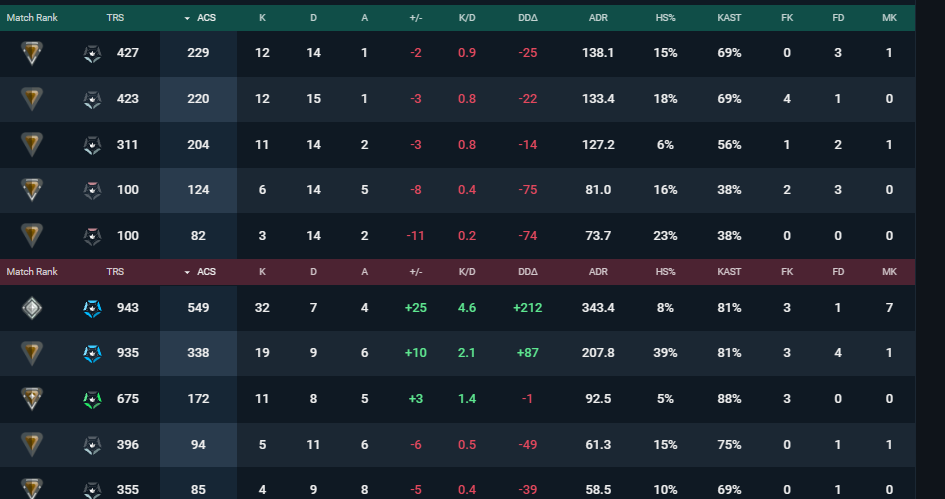Click the TRS badge icon next to 423
Viewport: 945px width, 499px height.
[92, 99]
